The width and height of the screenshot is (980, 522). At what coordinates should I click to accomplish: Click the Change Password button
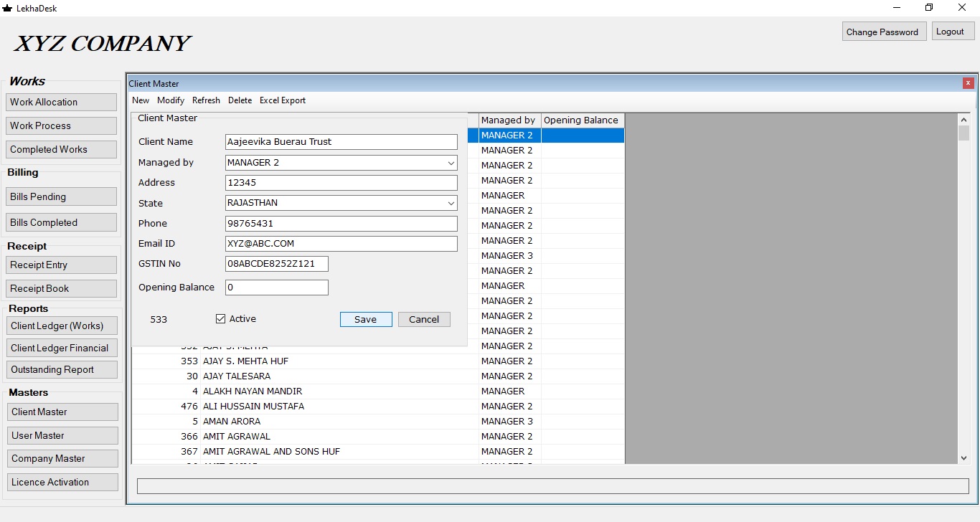tap(882, 32)
